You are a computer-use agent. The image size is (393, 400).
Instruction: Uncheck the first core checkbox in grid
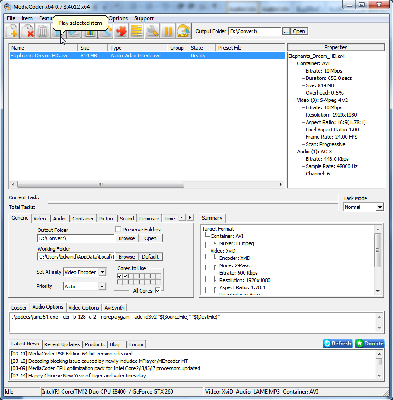coord(120,276)
